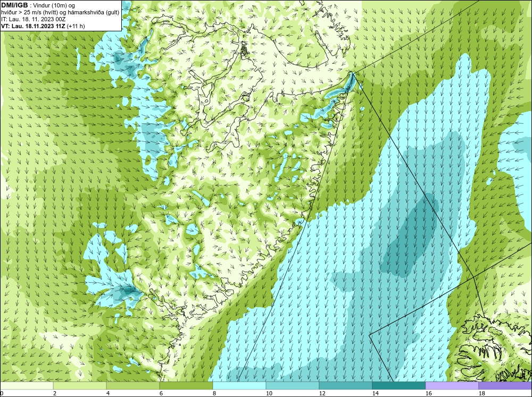Click the 'VT: Lau. 18.11.2023 11Z' line
Viewport: 532px width, 397px height.
click(x=43, y=26)
